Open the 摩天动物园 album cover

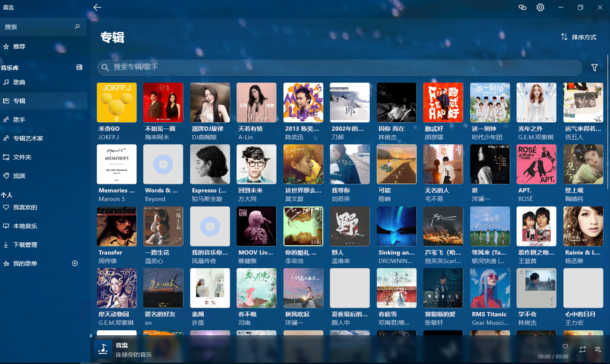(117, 288)
